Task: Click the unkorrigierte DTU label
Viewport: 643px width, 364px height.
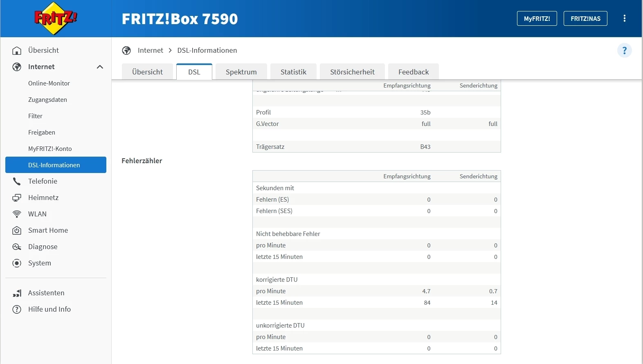Action: [x=280, y=326]
